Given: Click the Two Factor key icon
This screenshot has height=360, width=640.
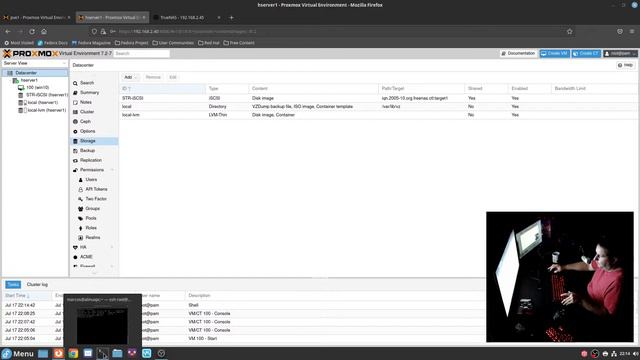Looking at the screenshot, I should click(x=80, y=199).
